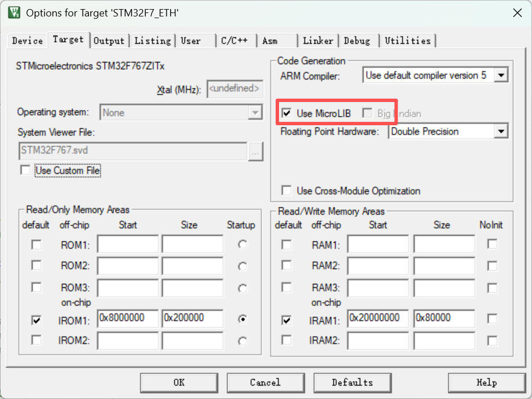Enable the ROM2 default checkbox
This screenshot has width=532, height=399.
click(36, 265)
